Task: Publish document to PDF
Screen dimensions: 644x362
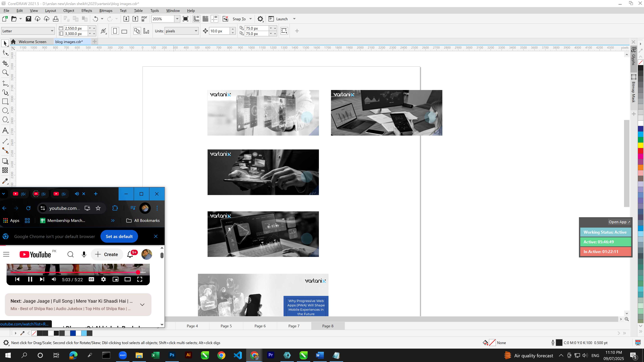Action: (x=144, y=19)
